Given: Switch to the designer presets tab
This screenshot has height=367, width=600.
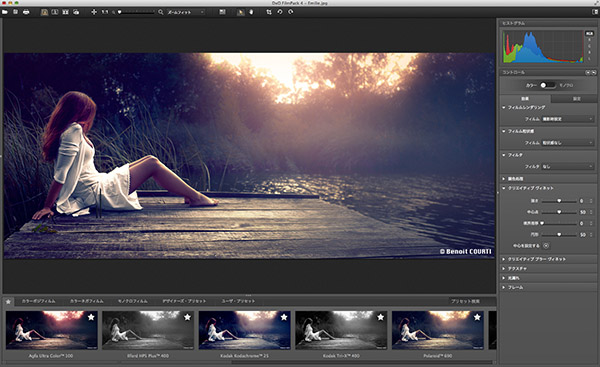Looking at the screenshot, I should click(184, 301).
